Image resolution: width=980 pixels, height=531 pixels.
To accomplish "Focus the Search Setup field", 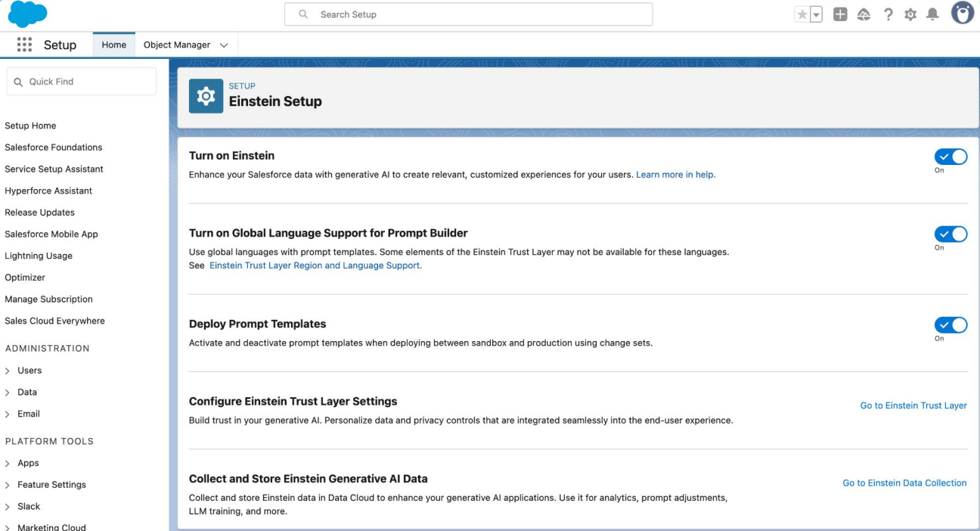I will (468, 14).
